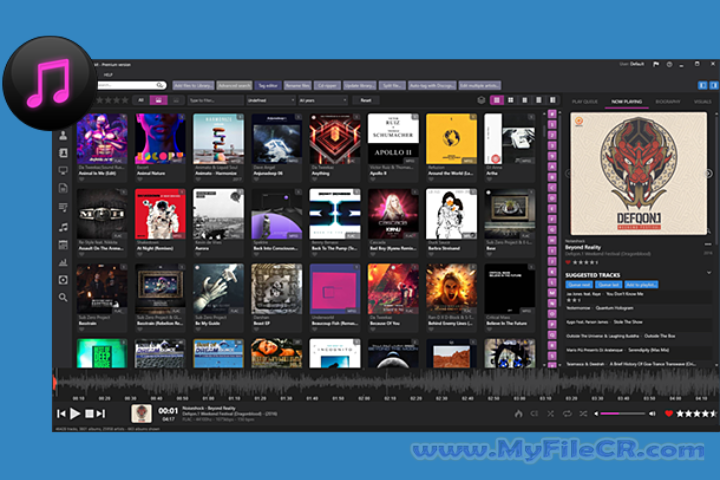720x480 pixels.
Task: Toggle the left side panel button
Action: pos(703,85)
